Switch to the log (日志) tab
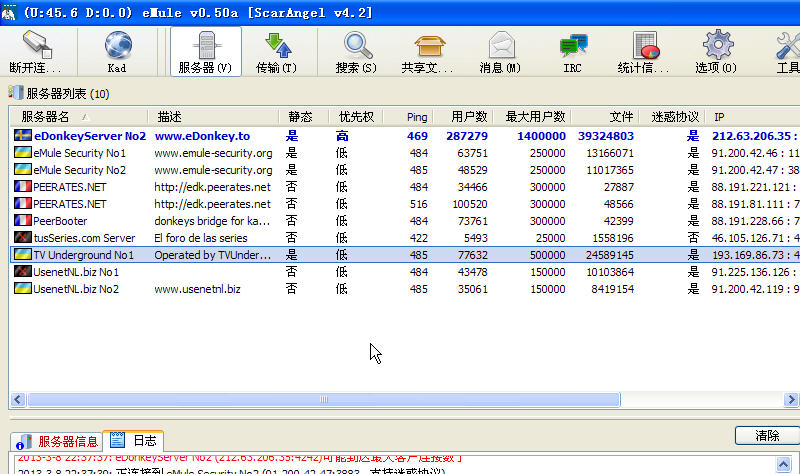The width and height of the screenshot is (800, 474). click(x=134, y=440)
